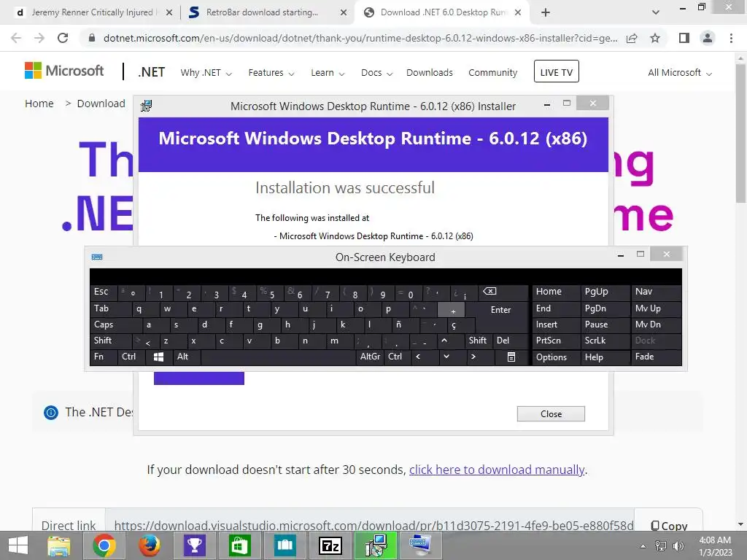Tap the PrtScn key on the On-Screen Keyboard
Viewport: 747px width, 560px height.
click(556, 341)
